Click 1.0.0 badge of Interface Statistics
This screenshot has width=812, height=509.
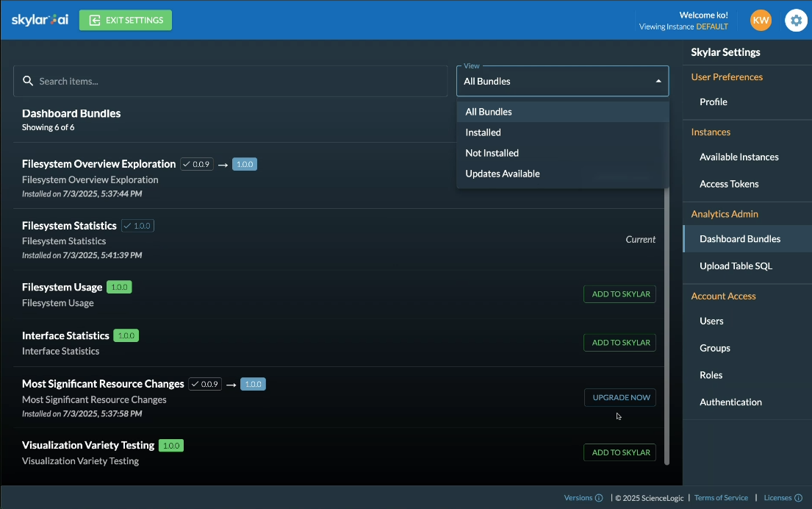[126, 336]
